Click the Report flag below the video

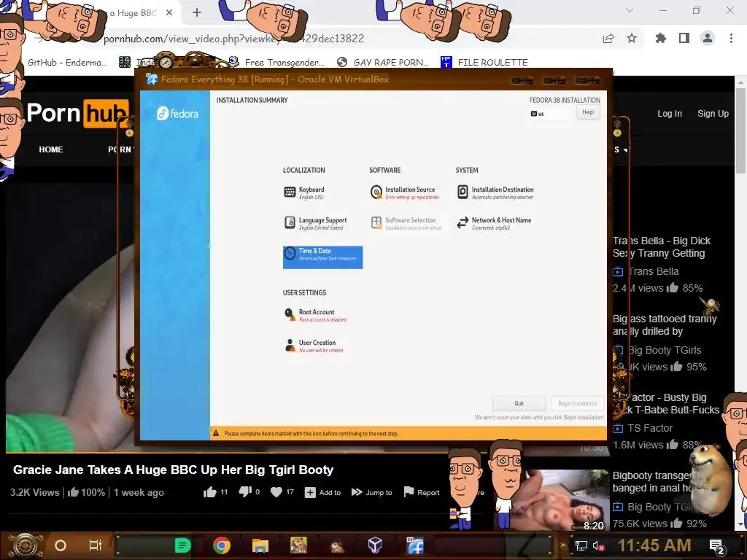(422, 492)
